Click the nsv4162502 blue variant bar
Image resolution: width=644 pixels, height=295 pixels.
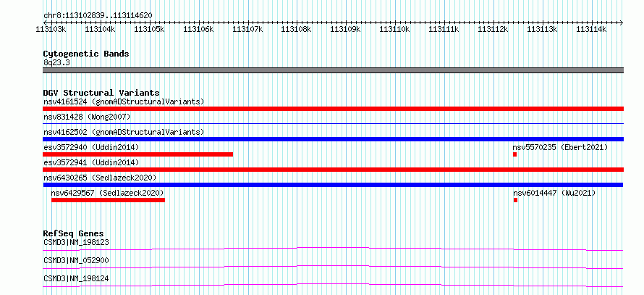pyautogui.click(x=333, y=139)
